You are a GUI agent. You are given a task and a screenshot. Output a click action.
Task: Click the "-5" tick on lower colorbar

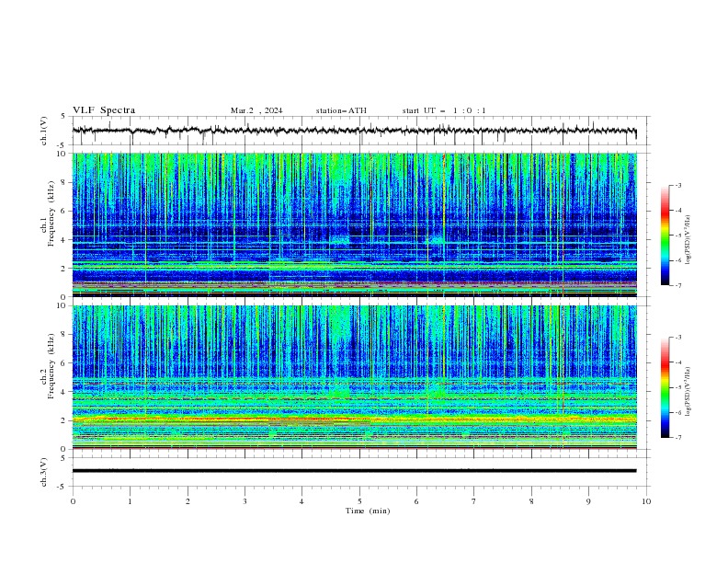[x=677, y=387]
